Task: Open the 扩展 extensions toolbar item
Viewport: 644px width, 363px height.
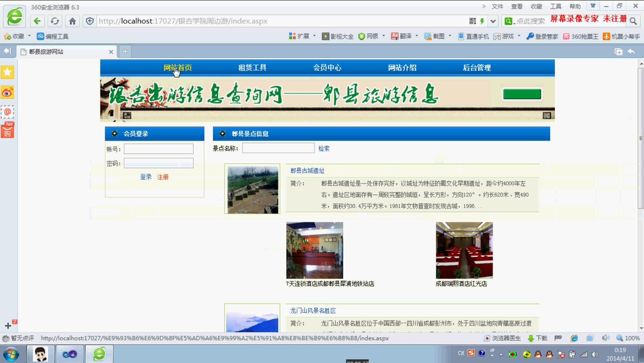Action: [299, 36]
